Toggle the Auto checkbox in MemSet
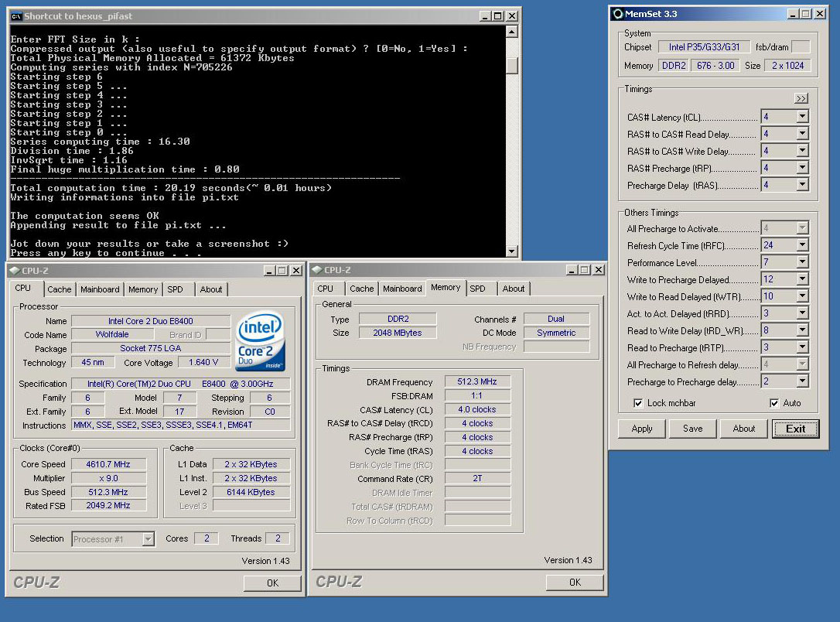Screen dimensions: 840x622 [x=774, y=403]
